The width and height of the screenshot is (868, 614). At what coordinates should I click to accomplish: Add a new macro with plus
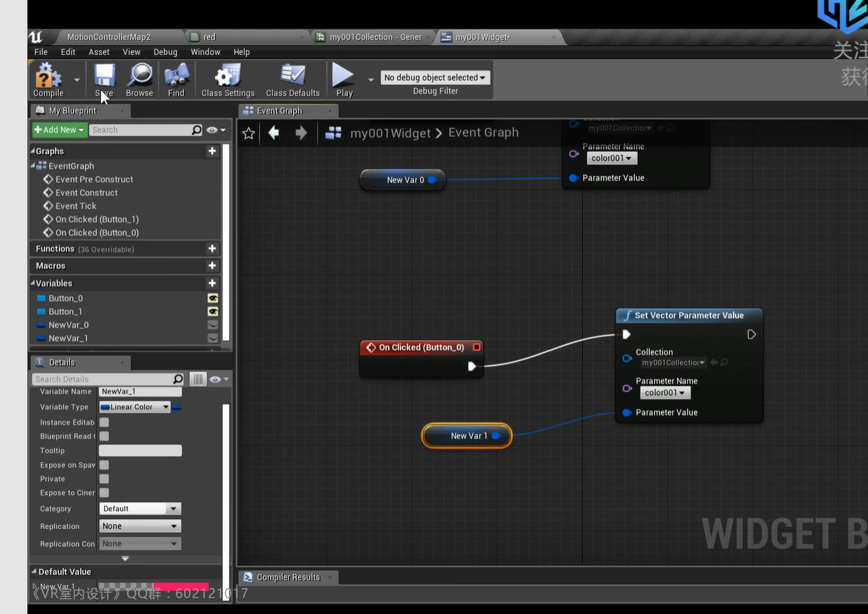pyautogui.click(x=212, y=266)
